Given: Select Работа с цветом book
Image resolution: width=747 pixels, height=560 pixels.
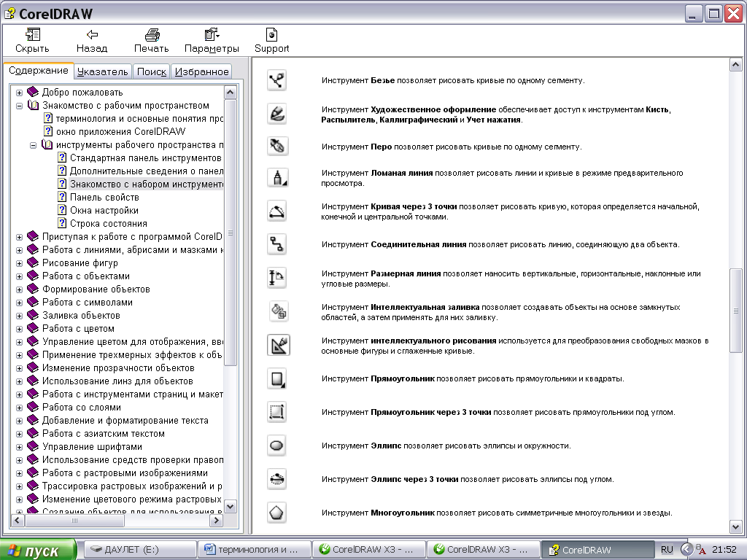Looking at the screenshot, I should (x=78, y=329).
